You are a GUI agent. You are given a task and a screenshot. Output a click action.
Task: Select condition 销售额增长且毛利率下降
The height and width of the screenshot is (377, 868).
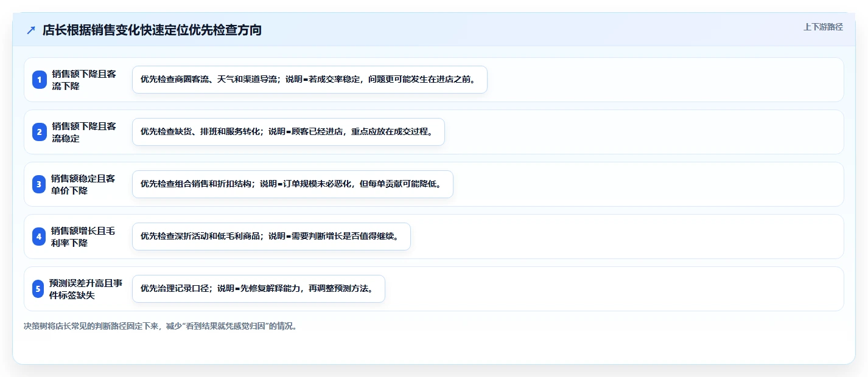click(84, 237)
